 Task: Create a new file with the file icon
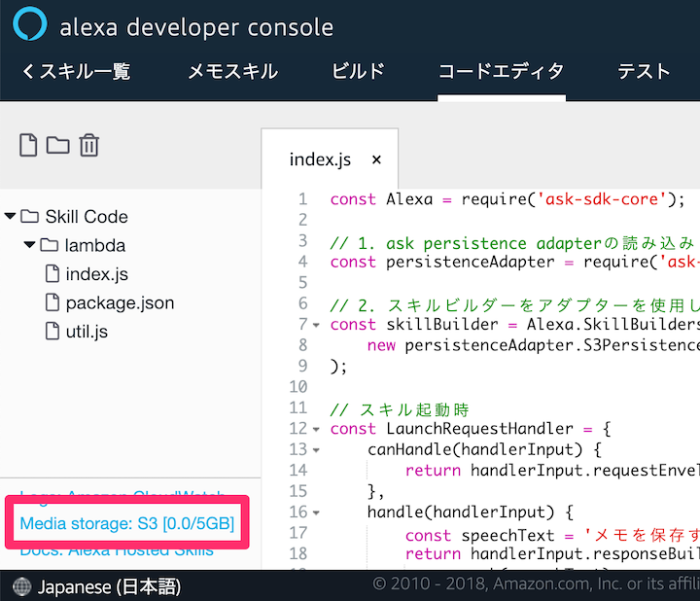(x=28, y=145)
